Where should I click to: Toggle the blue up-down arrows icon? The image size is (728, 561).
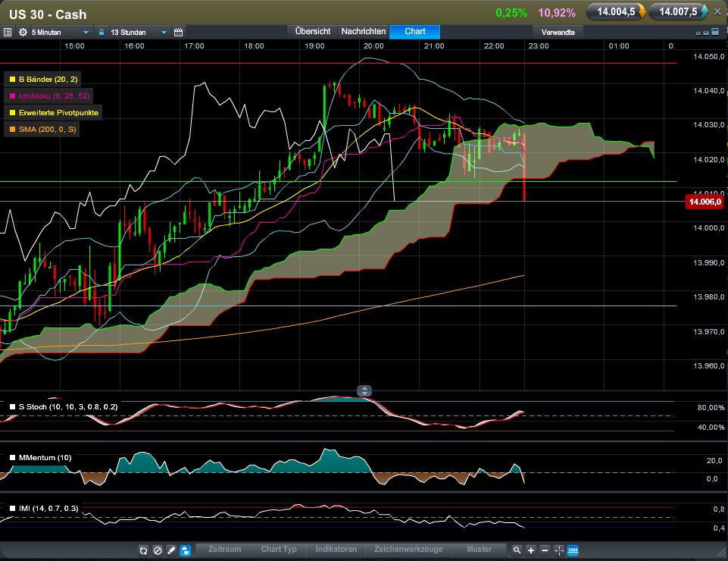pyautogui.click(x=186, y=550)
